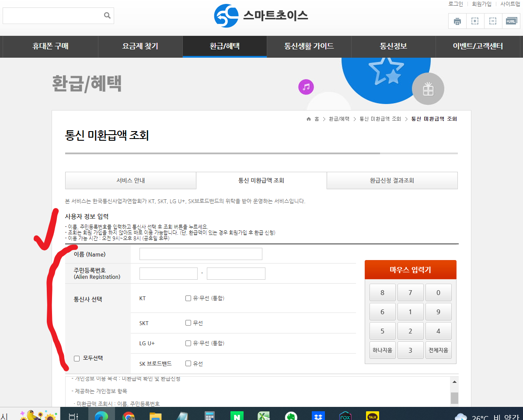523x420 pixels.
Task: Check LG U+ 유·무선 (통합) checkbox
Action: pos(188,343)
